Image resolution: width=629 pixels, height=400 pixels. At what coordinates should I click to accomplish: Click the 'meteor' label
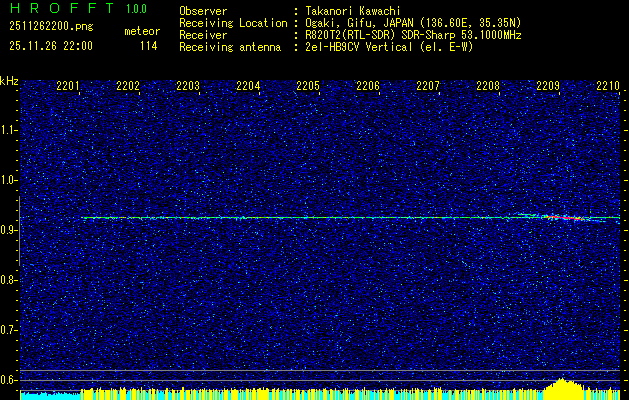pos(142,31)
